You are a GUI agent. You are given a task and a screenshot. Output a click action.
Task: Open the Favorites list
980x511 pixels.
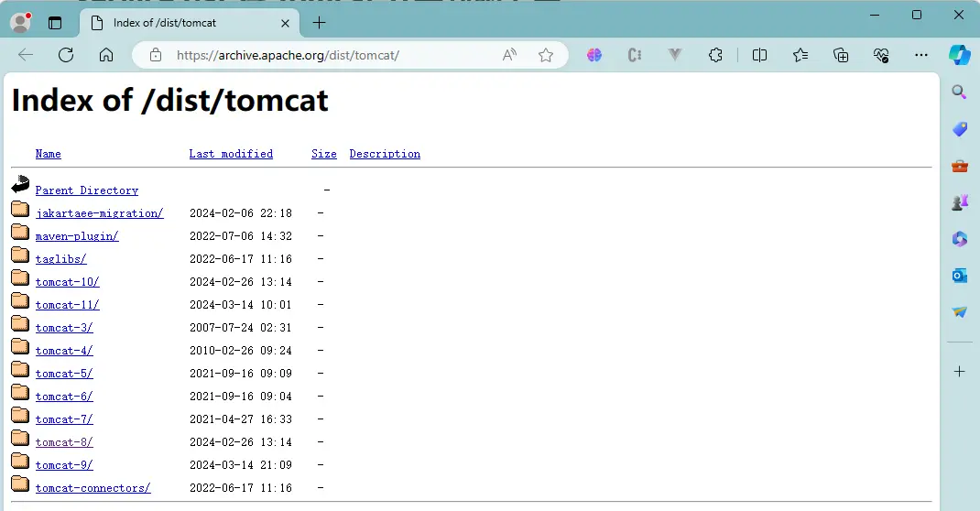point(800,55)
